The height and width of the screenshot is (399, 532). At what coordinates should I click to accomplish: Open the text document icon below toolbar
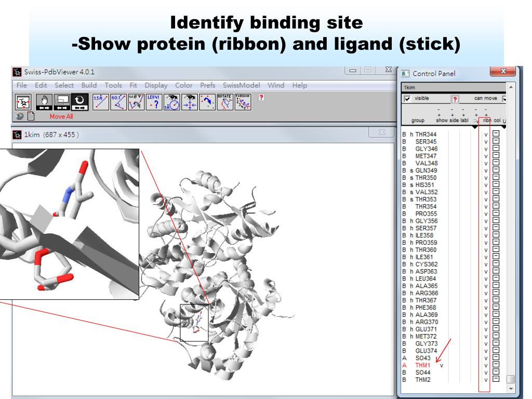[x=31, y=116]
